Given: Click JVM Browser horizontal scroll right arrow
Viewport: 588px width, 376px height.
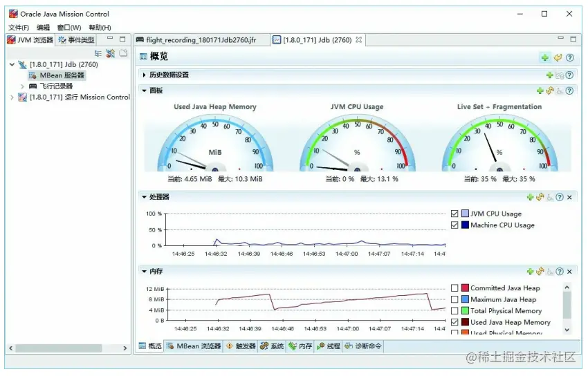Looking at the screenshot, I should coord(125,348).
